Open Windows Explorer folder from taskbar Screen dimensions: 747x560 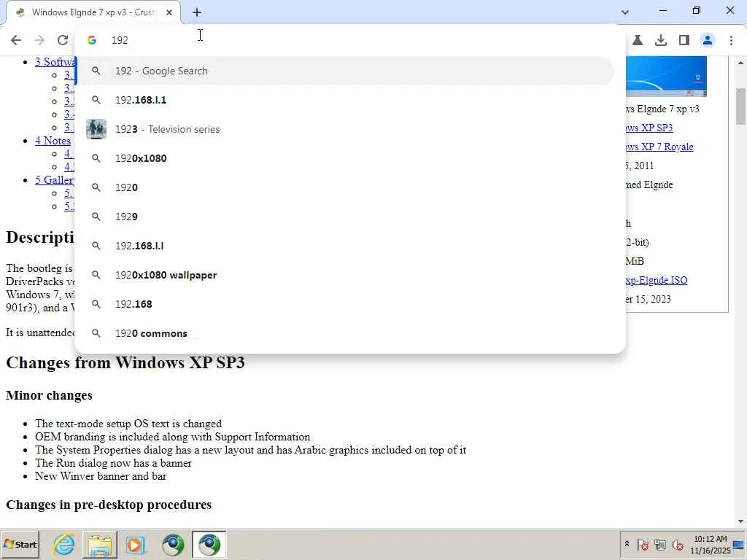tap(100, 544)
